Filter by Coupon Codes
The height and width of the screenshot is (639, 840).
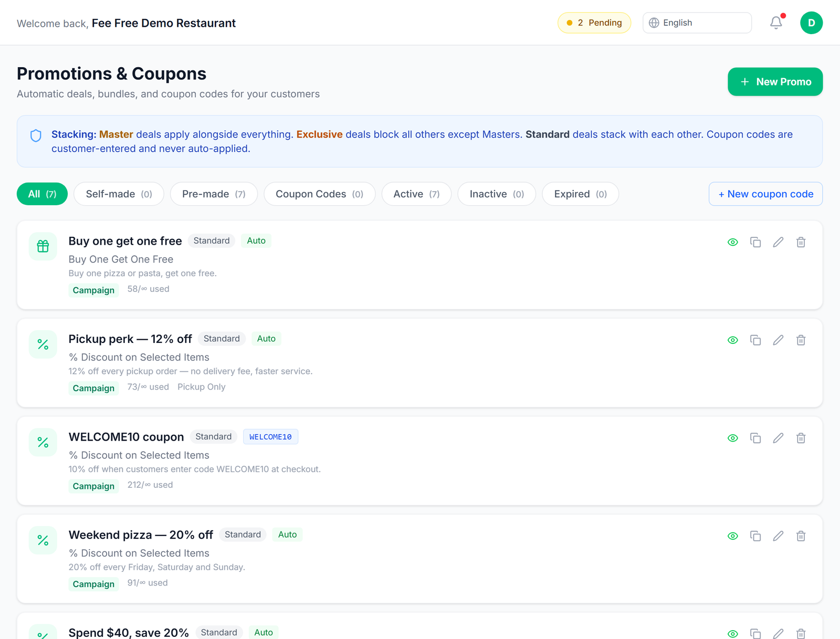(x=319, y=194)
